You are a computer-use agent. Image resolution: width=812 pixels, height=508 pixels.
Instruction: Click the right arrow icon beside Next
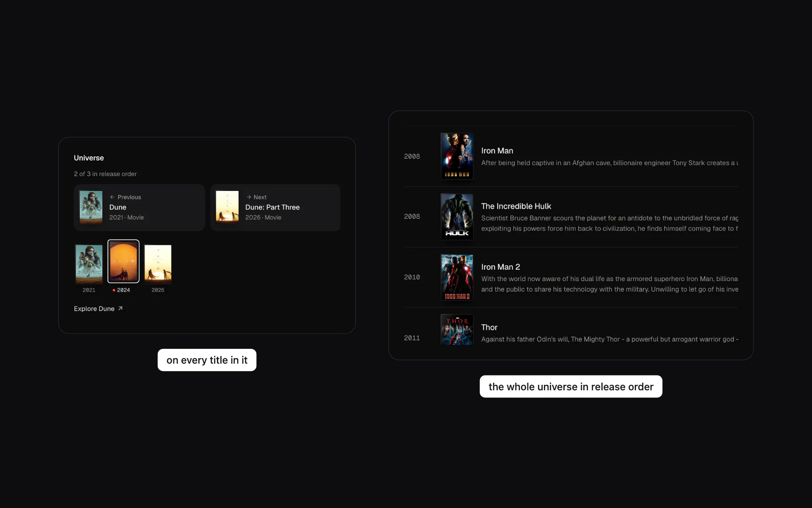coord(249,197)
